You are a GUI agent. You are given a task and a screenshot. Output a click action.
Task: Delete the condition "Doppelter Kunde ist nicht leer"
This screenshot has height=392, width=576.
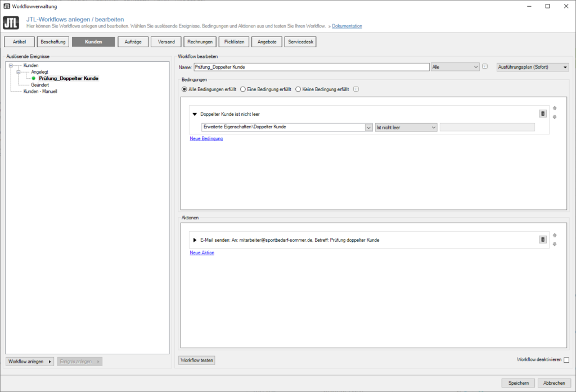click(542, 114)
